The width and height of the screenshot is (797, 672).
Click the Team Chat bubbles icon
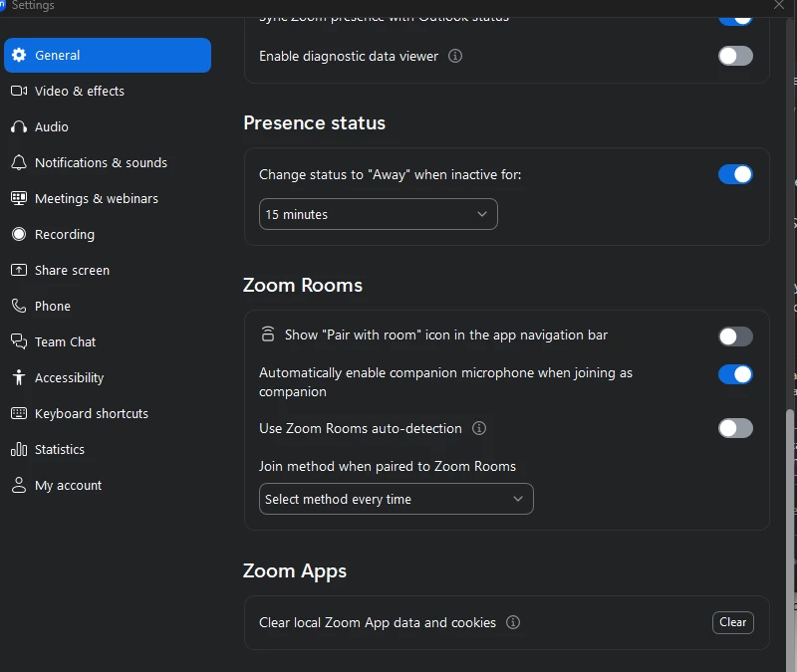click(x=19, y=341)
